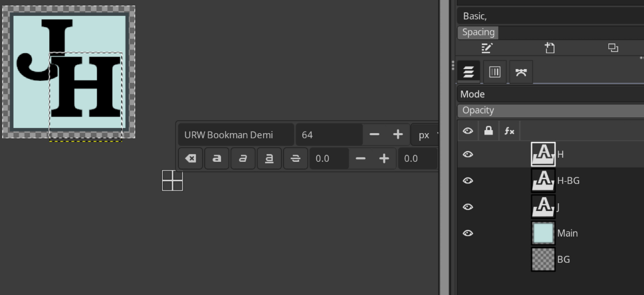The height and width of the screenshot is (295, 644).
Task: Toggle italic text style
Action: click(x=243, y=159)
